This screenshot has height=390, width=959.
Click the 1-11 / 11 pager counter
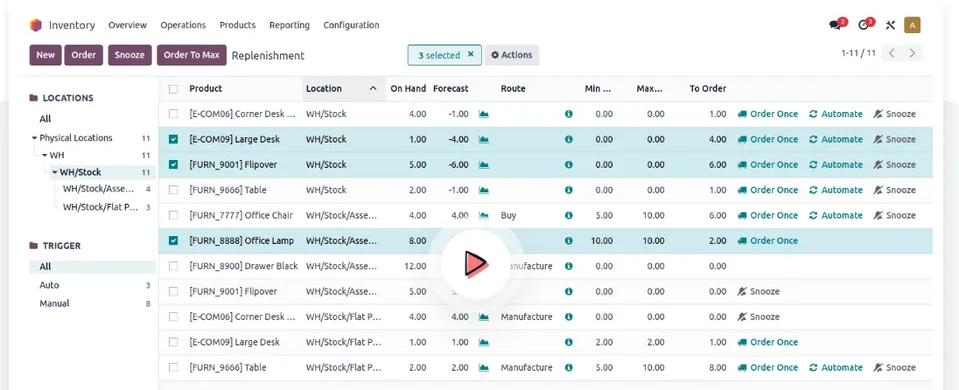(858, 53)
